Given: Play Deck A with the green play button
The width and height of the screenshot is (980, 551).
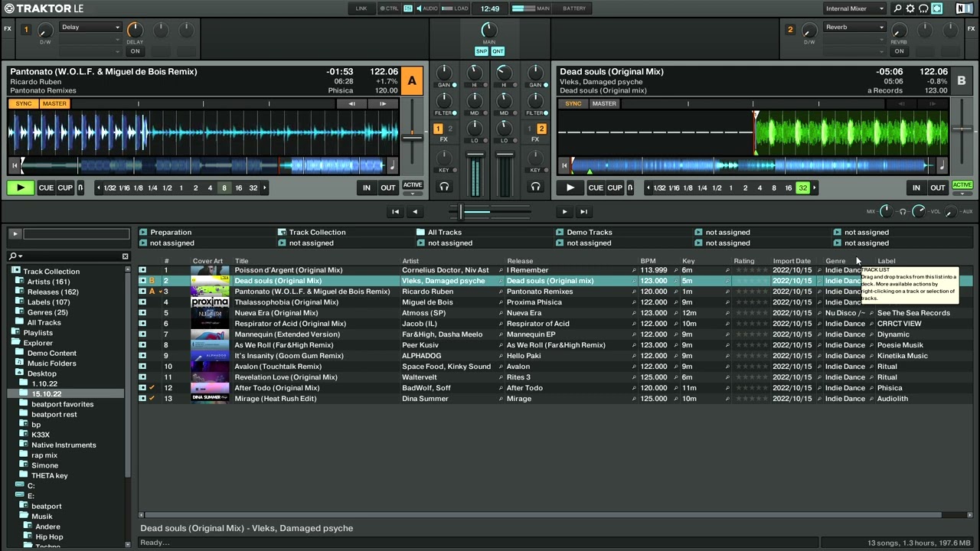Looking at the screenshot, I should click(20, 187).
